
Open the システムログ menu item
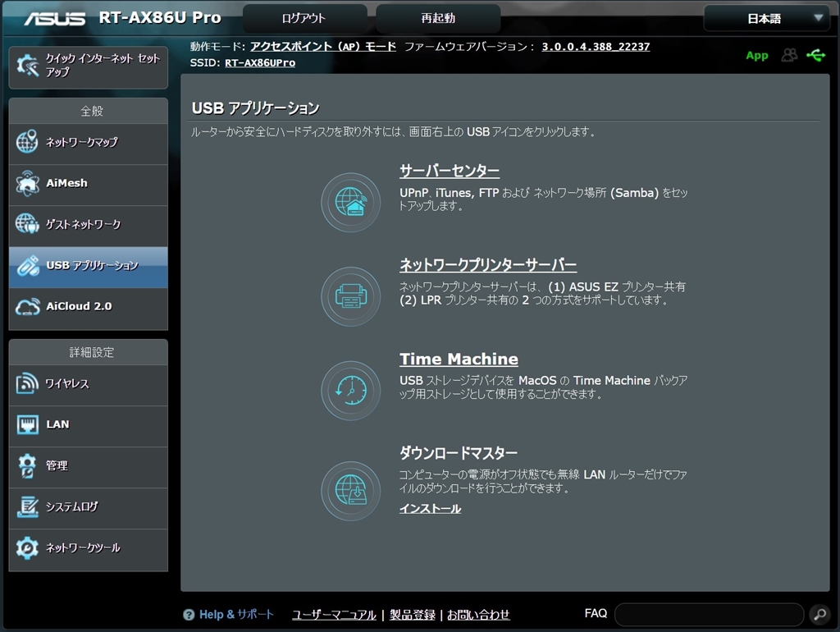(89, 507)
